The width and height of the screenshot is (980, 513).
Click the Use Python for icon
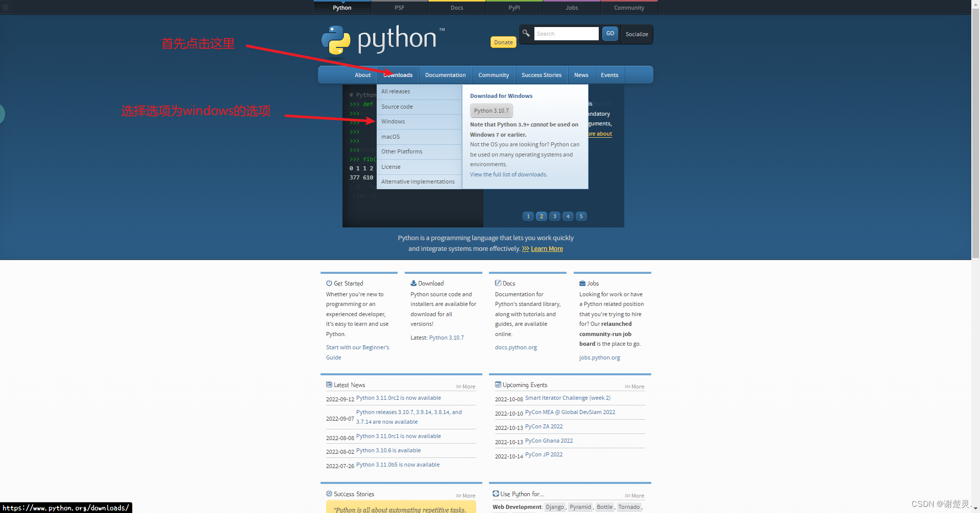click(496, 494)
